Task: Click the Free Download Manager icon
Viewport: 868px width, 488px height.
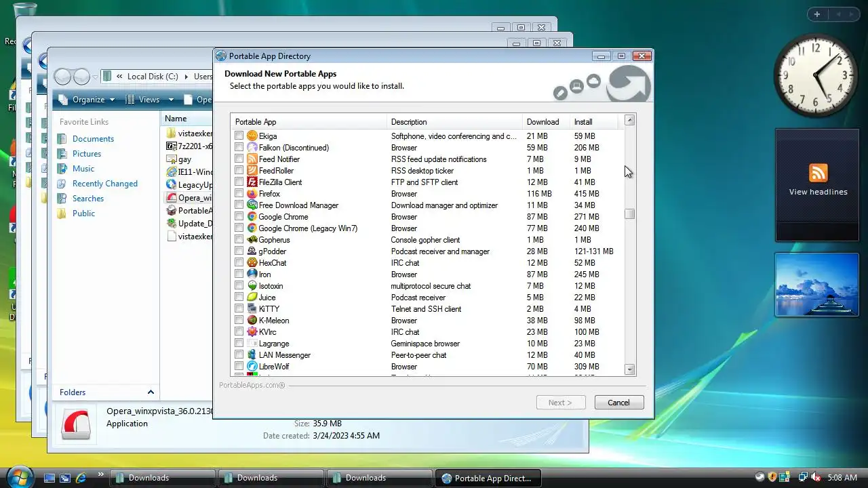Action: (x=252, y=205)
